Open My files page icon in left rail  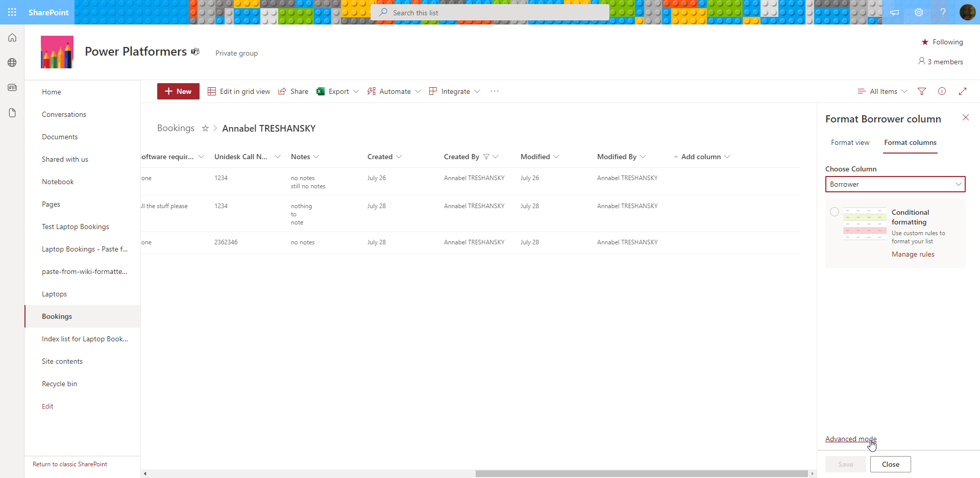tap(12, 113)
